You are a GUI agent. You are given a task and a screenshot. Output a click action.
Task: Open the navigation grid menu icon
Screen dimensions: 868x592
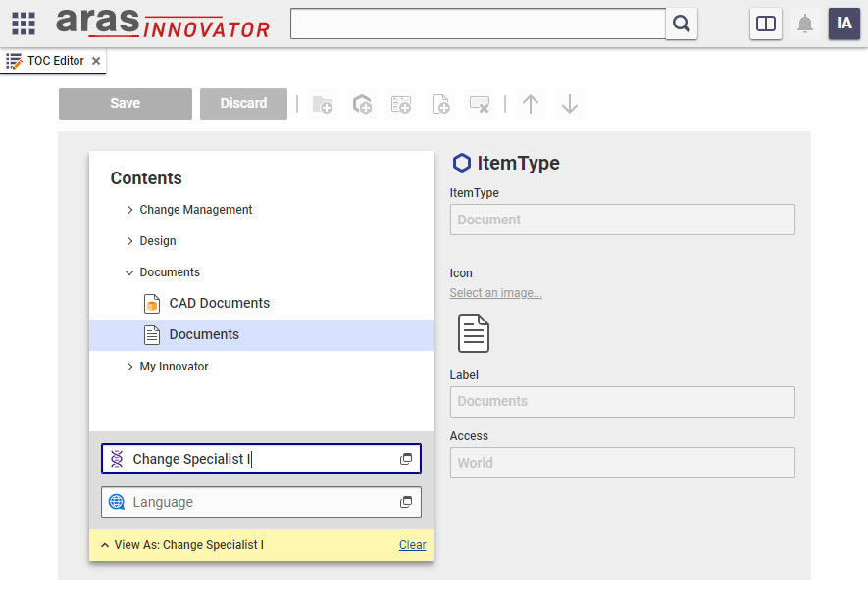24,24
